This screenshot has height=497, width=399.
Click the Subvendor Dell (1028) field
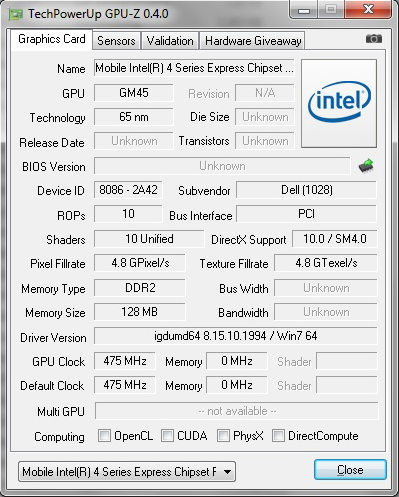pyautogui.click(x=307, y=190)
